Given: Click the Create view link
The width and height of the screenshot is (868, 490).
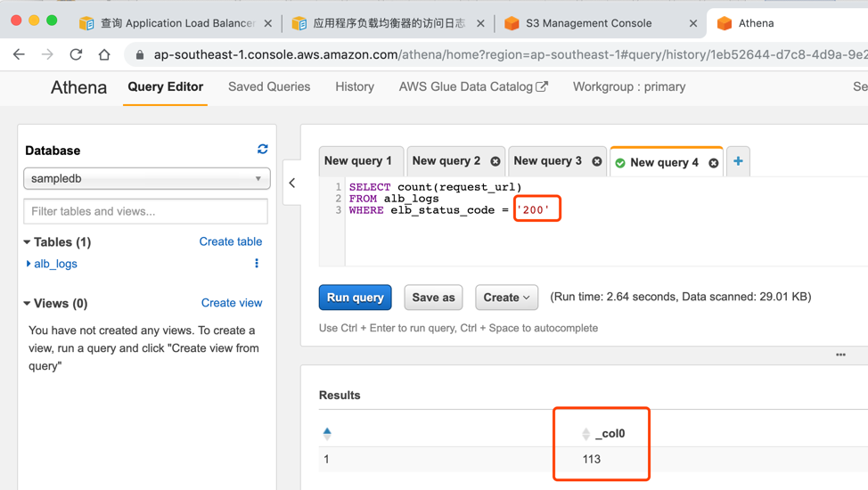Looking at the screenshot, I should pos(232,303).
